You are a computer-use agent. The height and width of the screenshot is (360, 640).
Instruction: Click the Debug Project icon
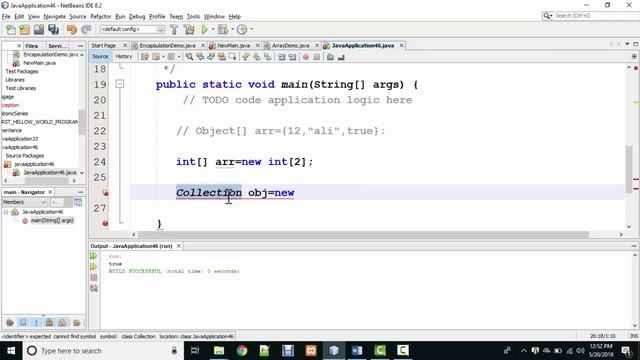point(223,29)
